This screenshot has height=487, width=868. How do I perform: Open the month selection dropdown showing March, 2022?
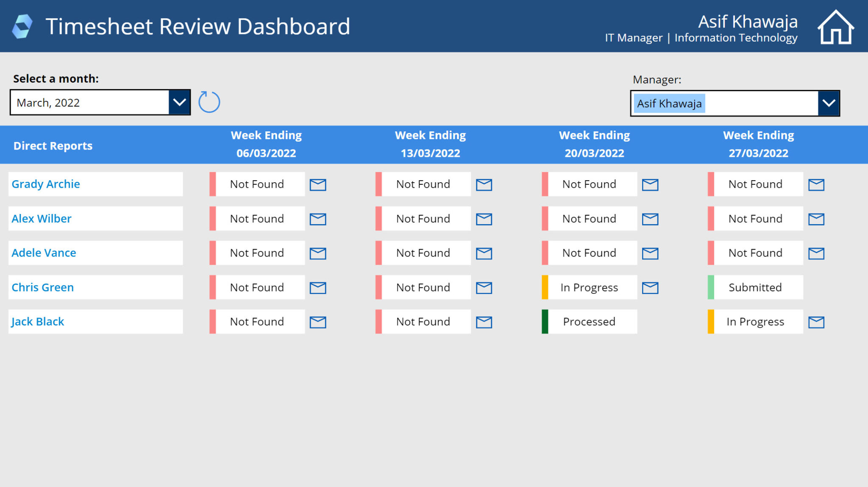(89, 102)
